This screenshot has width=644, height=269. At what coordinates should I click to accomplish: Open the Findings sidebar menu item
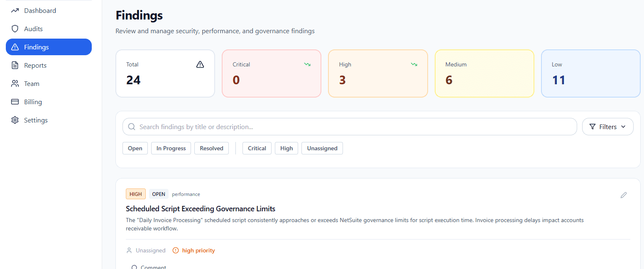point(49,47)
